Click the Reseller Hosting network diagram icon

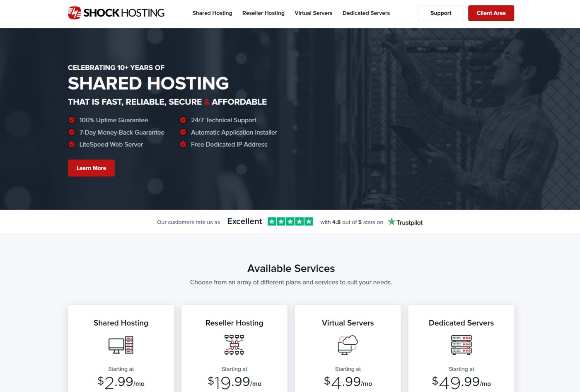234,345
